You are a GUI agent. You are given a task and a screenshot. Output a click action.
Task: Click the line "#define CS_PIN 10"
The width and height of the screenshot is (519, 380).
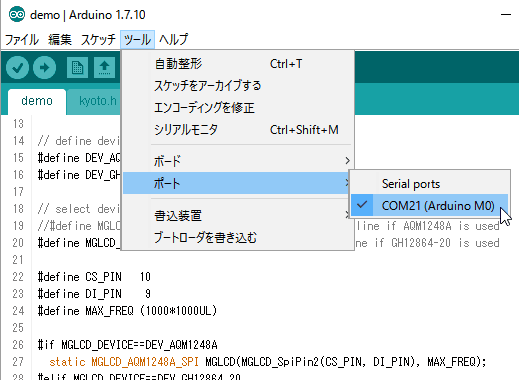[94, 277]
